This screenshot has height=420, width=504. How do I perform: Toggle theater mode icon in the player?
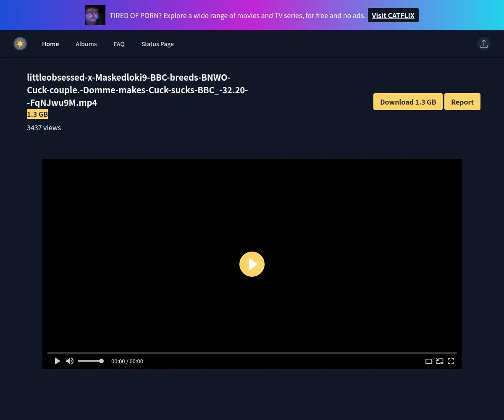[429, 361]
